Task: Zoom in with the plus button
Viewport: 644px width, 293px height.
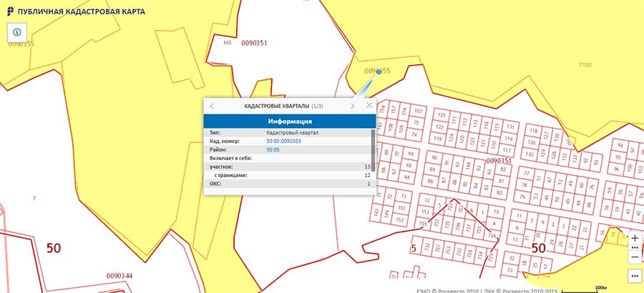Action: [634, 237]
